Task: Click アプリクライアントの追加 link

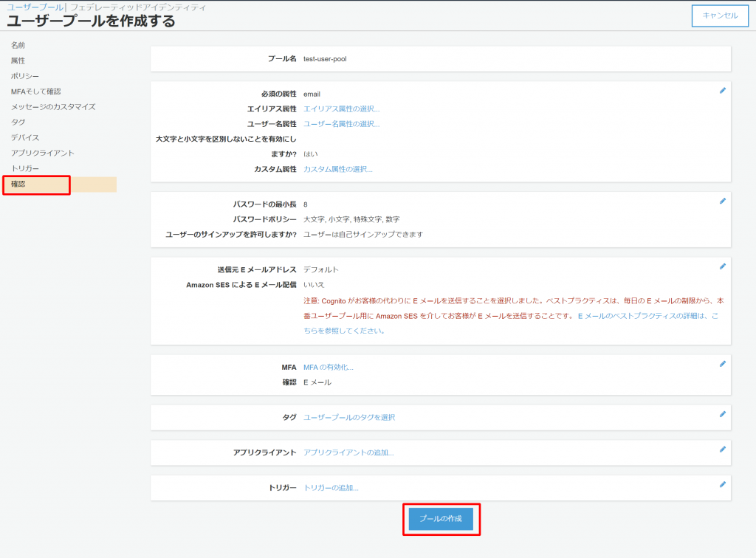Action: [348, 452]
